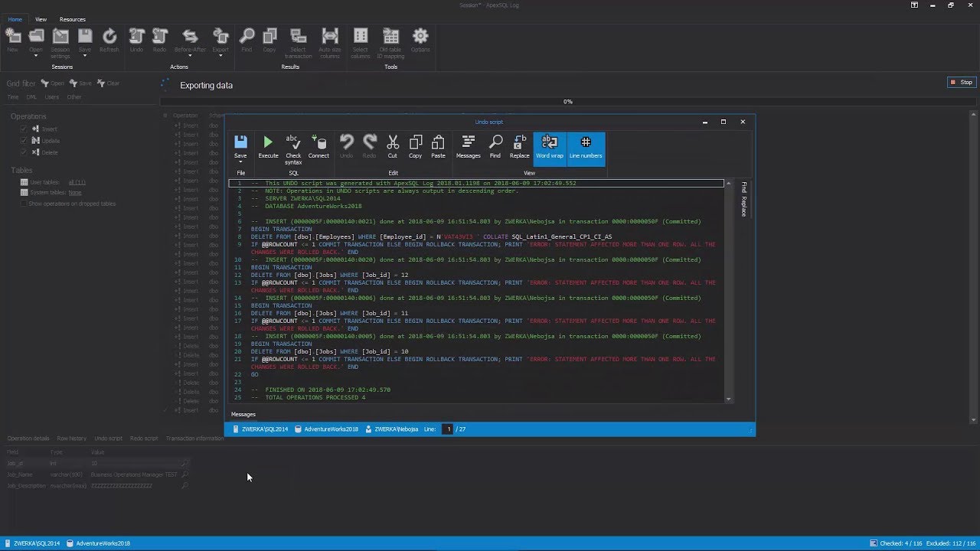Undo the last edit in the script editor
Screen dimensions: 980x551
click(x=347, y=145)
